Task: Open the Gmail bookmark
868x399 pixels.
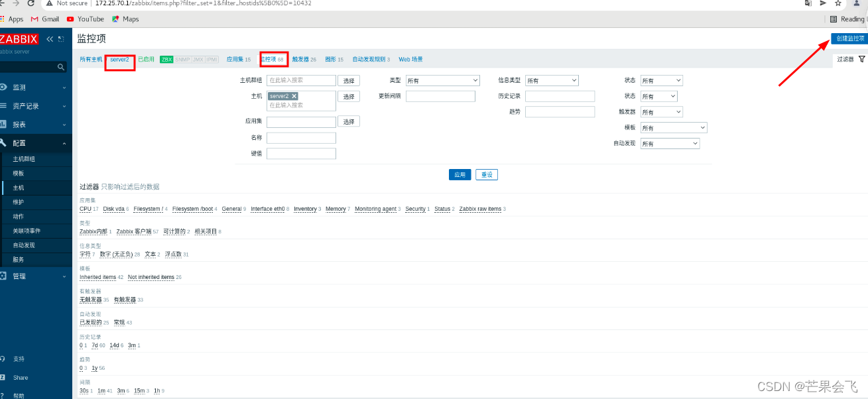Action: coord(45,19)
